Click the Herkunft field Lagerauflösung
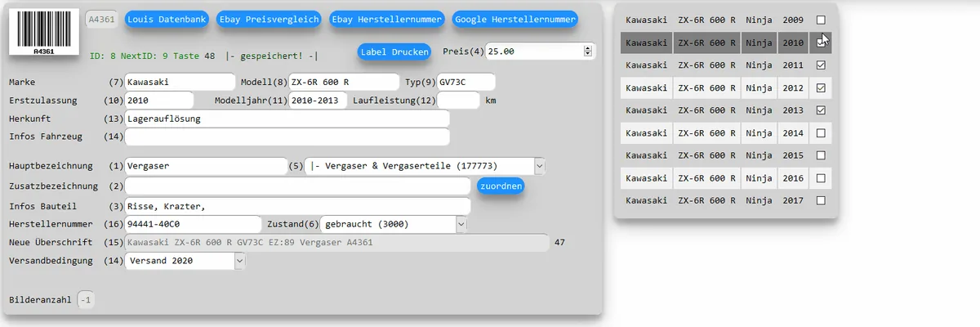 [287, 119]
